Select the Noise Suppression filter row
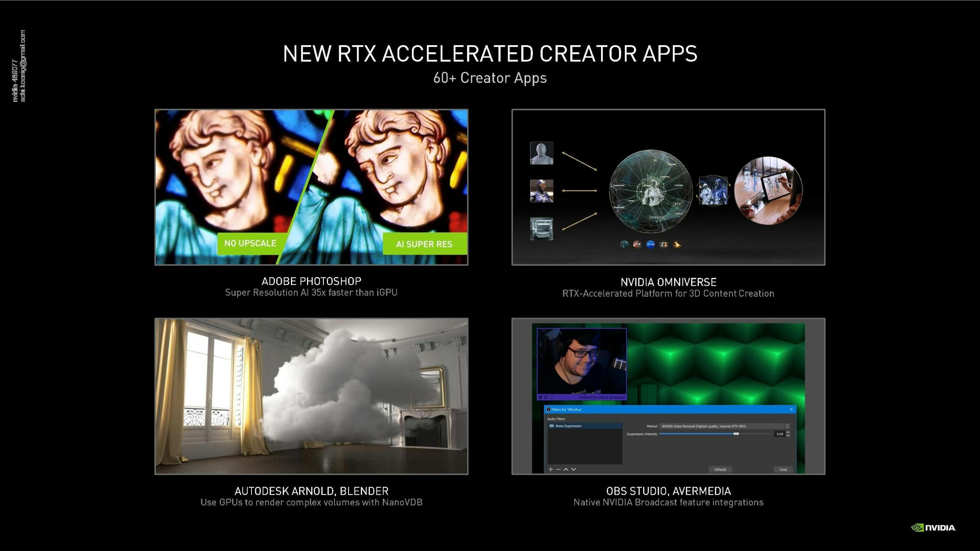This screenshot has width=980, height=551. (585, 426)
